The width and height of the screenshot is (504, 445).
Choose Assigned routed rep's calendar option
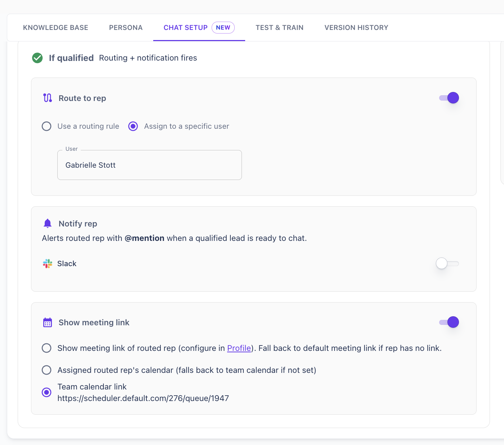pos(47,370)
